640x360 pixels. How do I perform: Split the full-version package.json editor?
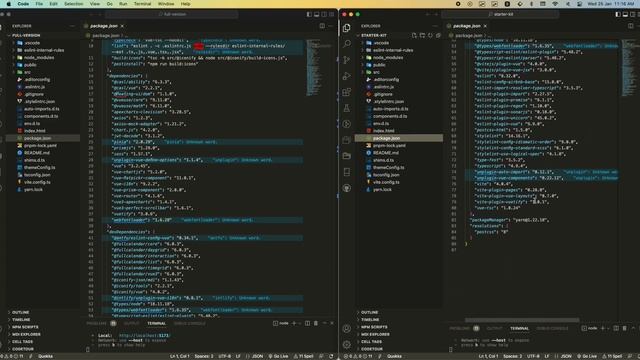pos(322,26)
